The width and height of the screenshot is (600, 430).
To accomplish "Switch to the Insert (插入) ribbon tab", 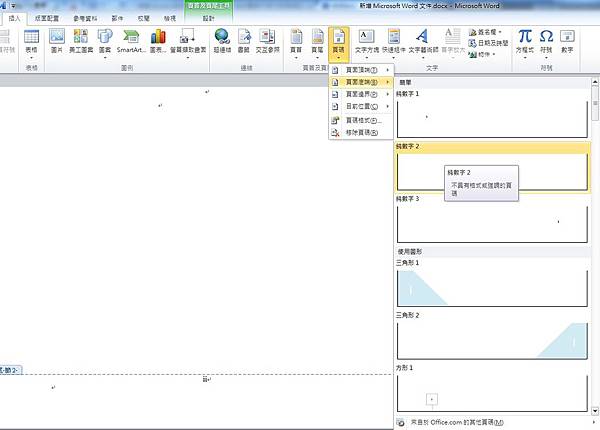I will pyautogui.click(x=14, y=18).
